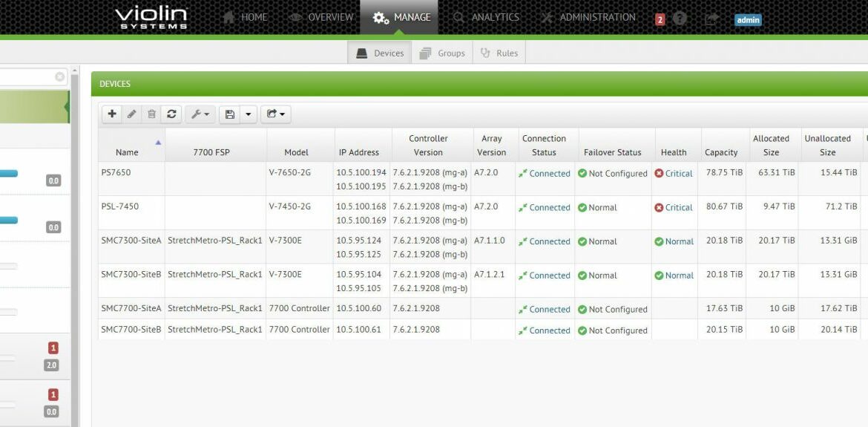This screenshot has height=427, width=868.
Task: Click the red alerts badge showing 2
Action: (660, 20)
